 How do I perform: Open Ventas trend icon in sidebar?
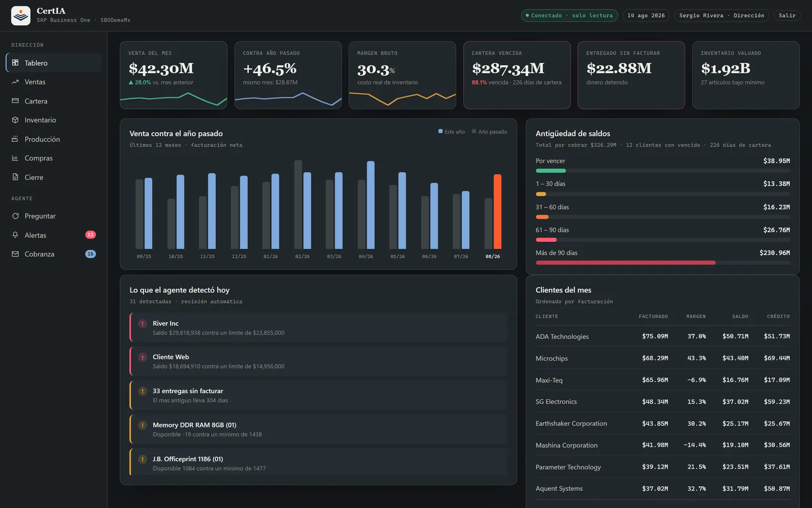pyautogui.click(x=15, y=82)
